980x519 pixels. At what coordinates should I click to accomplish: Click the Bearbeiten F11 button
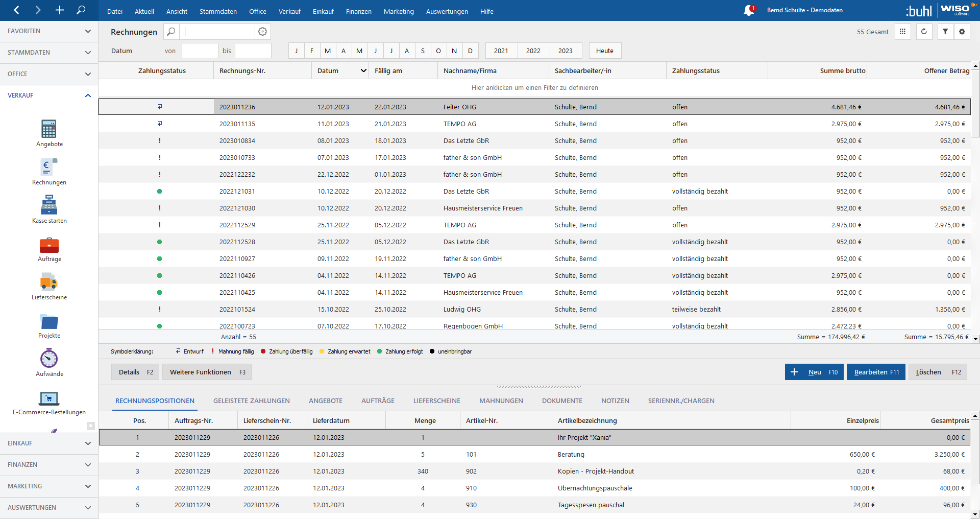click(x=876, y=372)
